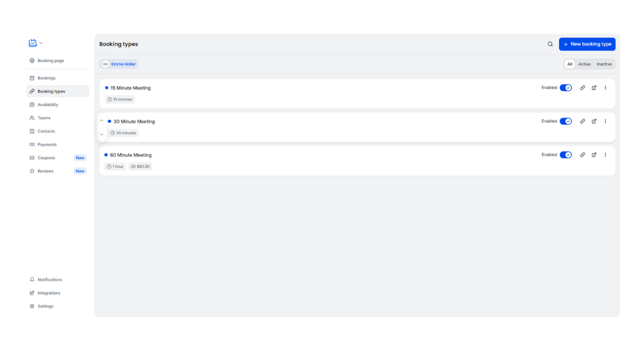The width and height of the screenshot is (644, 351).
Task: Select the Inactive filter tab
Action: point(604,64)
